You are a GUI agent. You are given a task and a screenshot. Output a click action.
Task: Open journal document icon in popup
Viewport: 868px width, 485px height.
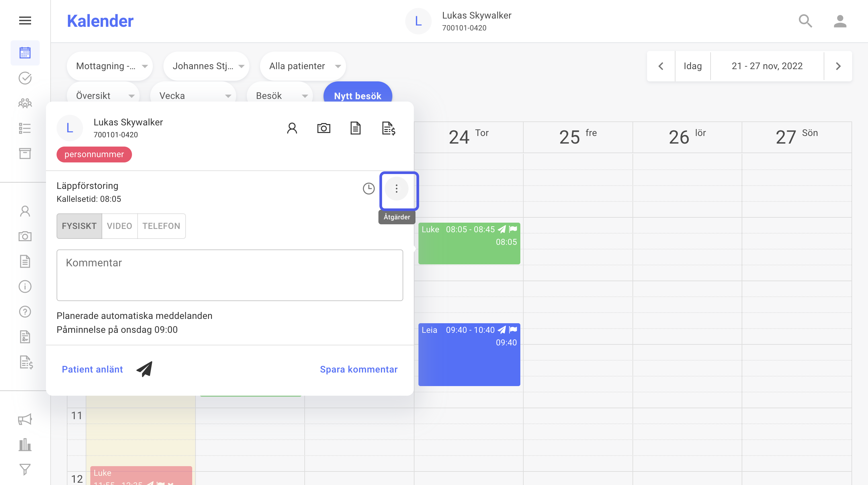click(356, 128)
